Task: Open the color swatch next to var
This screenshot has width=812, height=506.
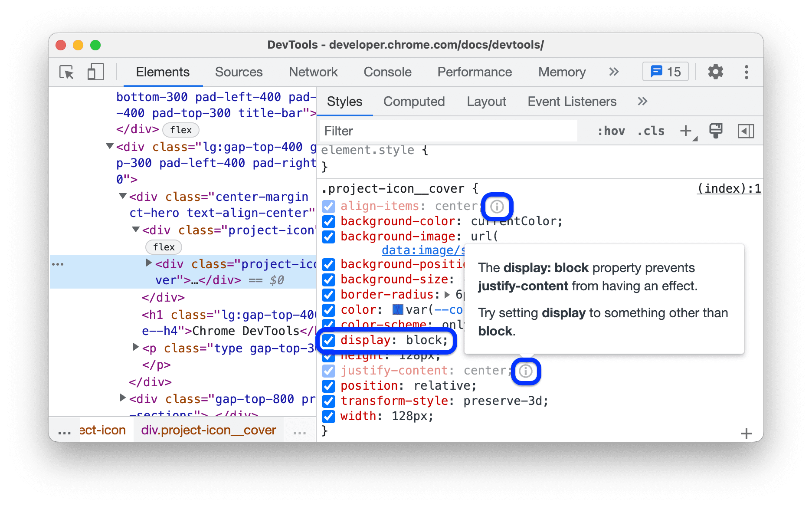Action: coord(397,310)
